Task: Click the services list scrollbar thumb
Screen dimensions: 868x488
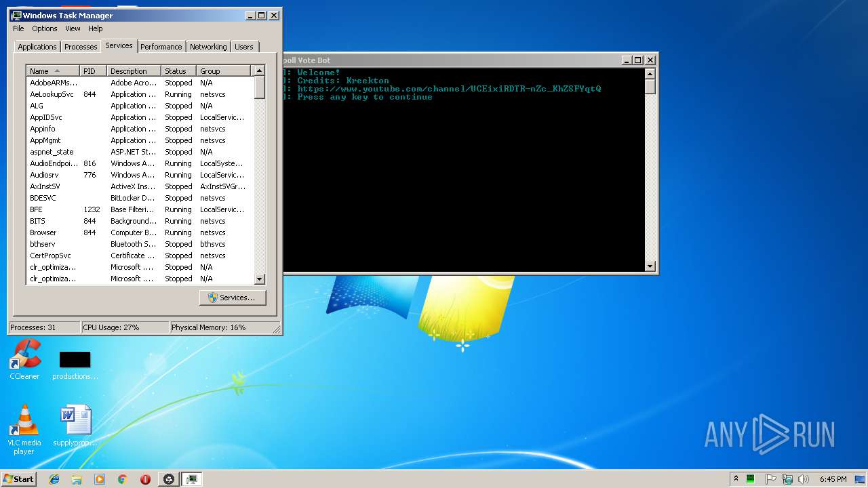Action: (x=259, y=87)
